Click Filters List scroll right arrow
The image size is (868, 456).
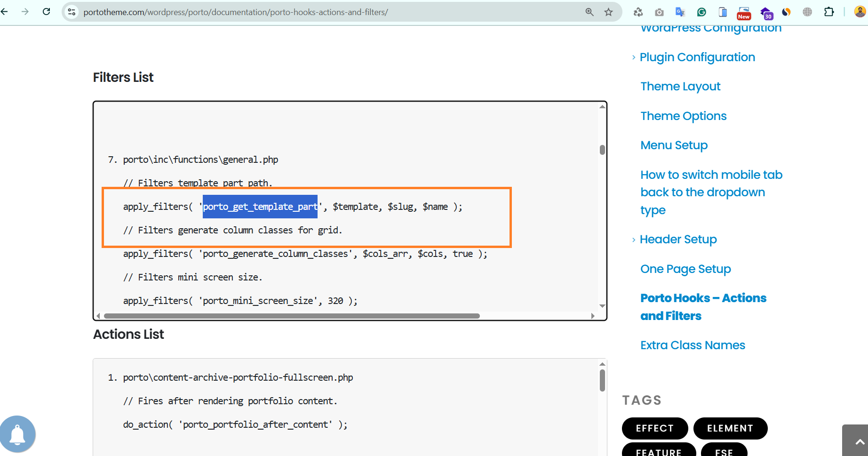coord(593,316)
